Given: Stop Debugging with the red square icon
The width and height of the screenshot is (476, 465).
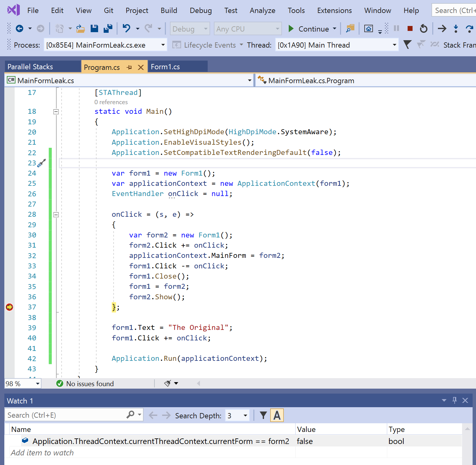Looking at the screenshot, I should click(x=410, y=28).
